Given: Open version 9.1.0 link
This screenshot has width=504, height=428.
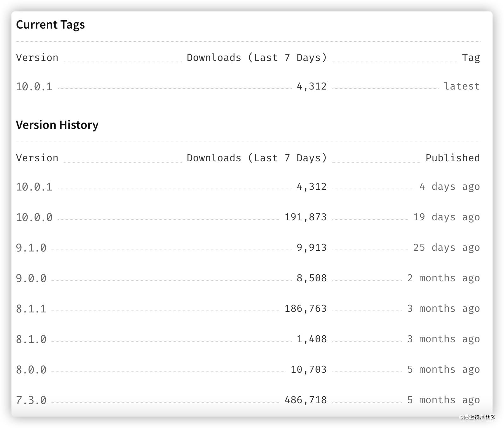Looking at the screenshot, I should 31,248.
